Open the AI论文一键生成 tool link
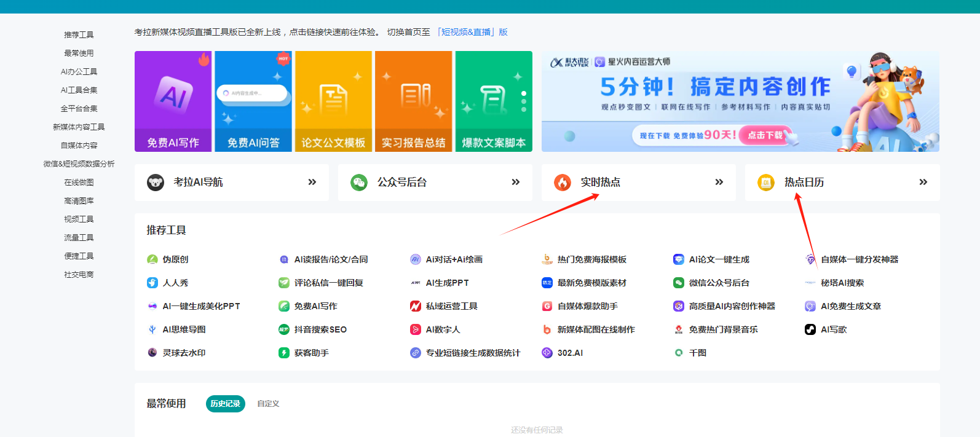Viewport: 980px width, 437px height. (719, 259)
